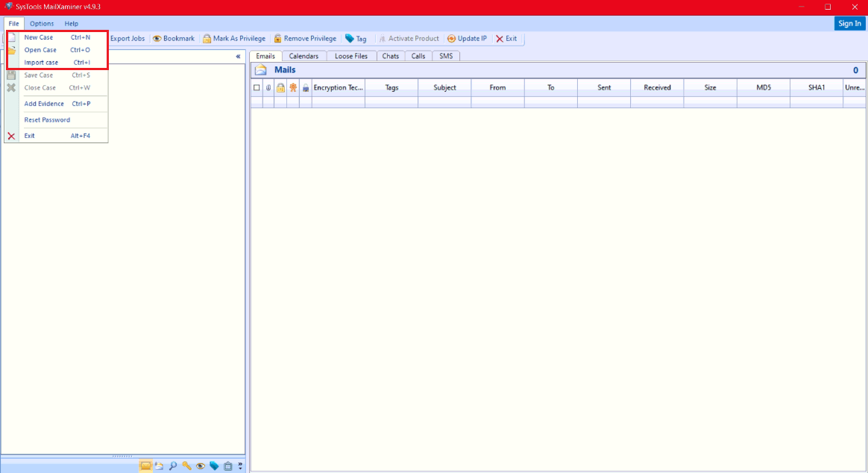868x473 pixels.
Task: Tick the select-all checkbox in mail table header
Action: [257, 87]
